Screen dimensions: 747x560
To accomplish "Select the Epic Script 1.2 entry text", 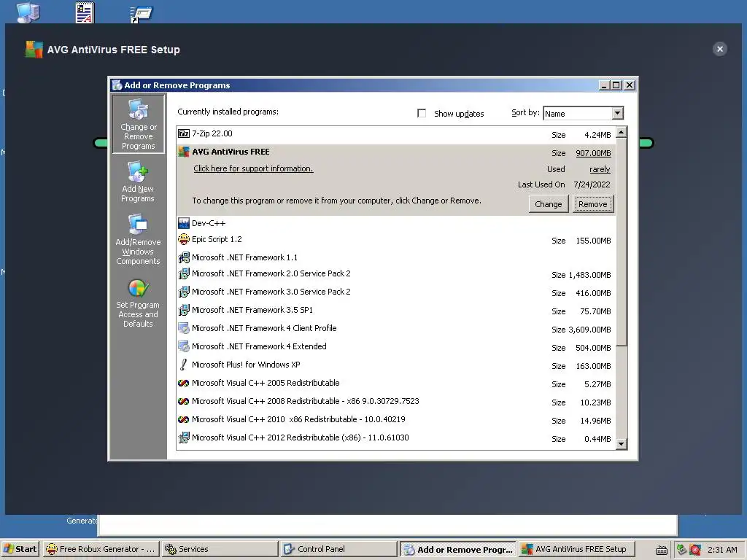I will pos(217,239).
